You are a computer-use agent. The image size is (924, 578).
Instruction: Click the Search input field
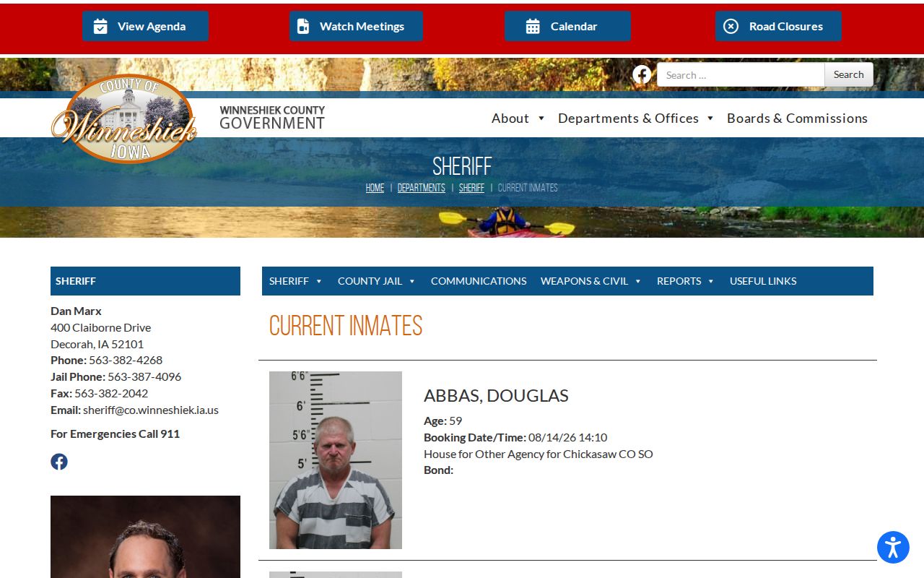741,74
